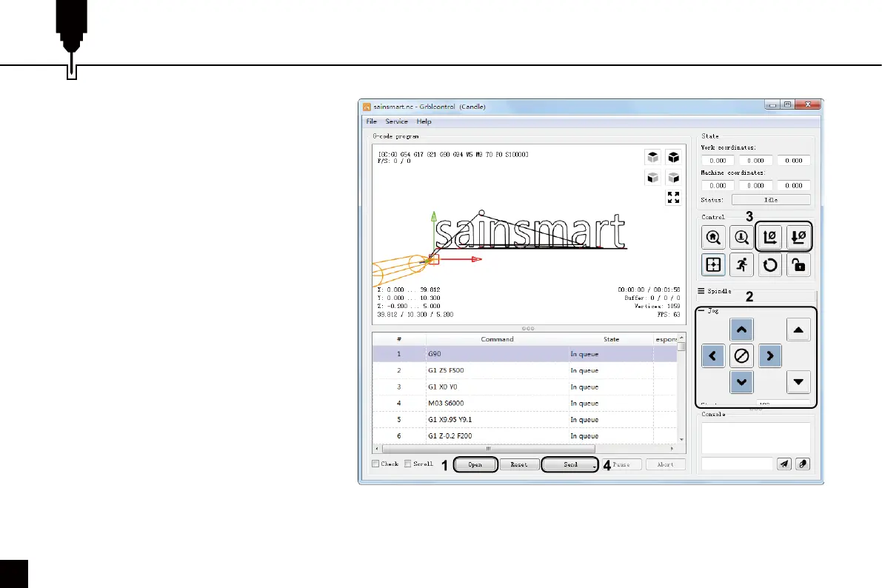Toggle the Scroll checkbox
This screenshot has width=882, height=588.
(407, 464)
